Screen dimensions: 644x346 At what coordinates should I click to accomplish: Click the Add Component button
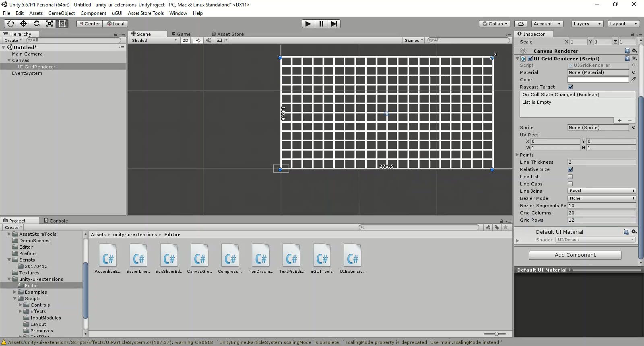[x=575, y=255]
